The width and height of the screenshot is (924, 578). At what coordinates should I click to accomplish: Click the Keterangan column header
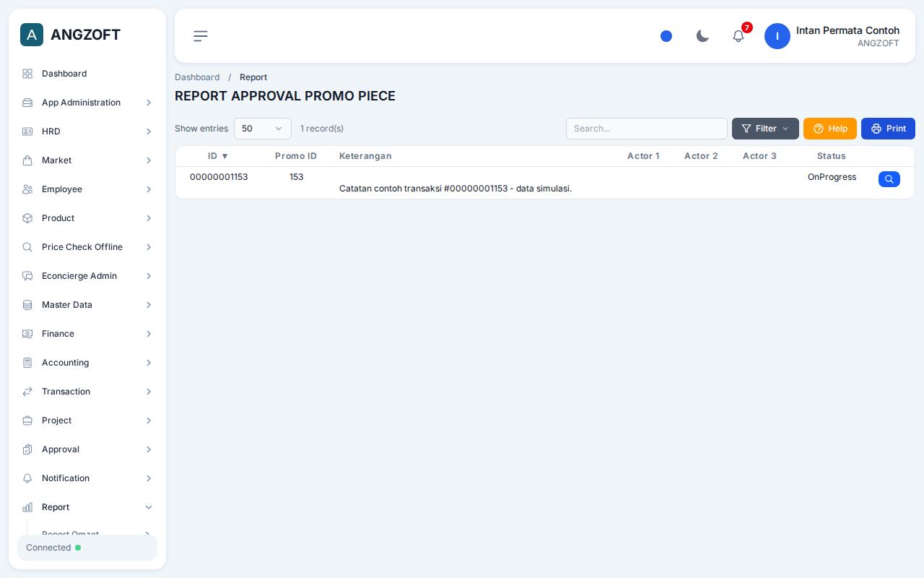tap(365, 156)
